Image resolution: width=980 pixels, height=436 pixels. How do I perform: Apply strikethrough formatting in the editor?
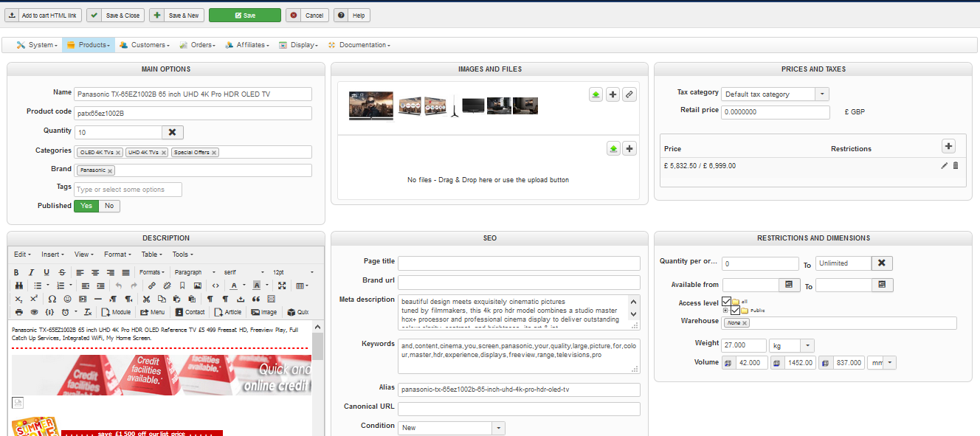62,272
